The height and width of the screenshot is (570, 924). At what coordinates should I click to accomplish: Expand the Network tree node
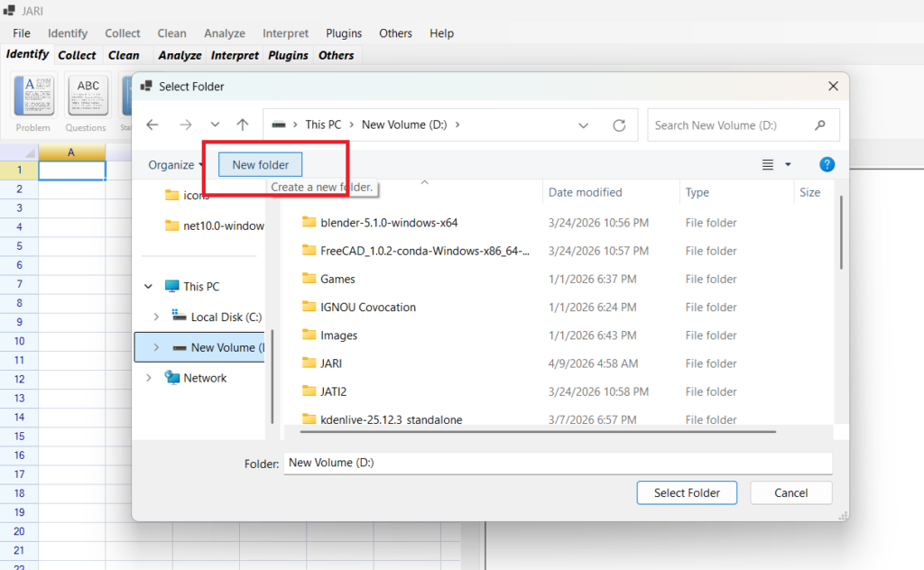click(149, 378)
